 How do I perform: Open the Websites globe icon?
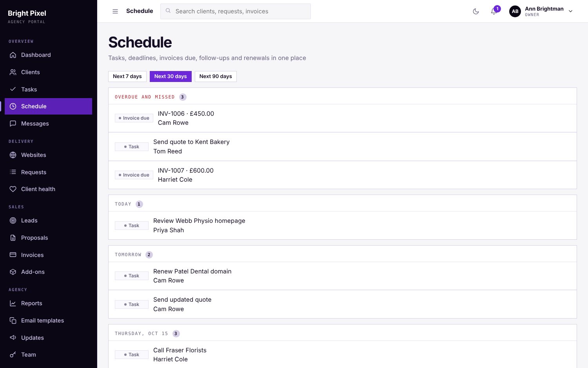[13, 155]
